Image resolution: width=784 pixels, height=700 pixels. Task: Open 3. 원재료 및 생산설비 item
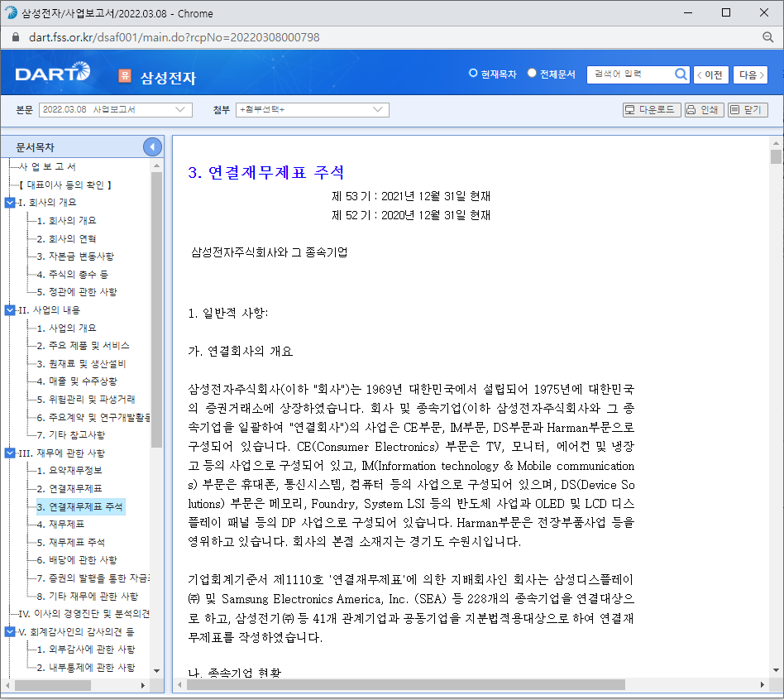[x=82, y=364]
